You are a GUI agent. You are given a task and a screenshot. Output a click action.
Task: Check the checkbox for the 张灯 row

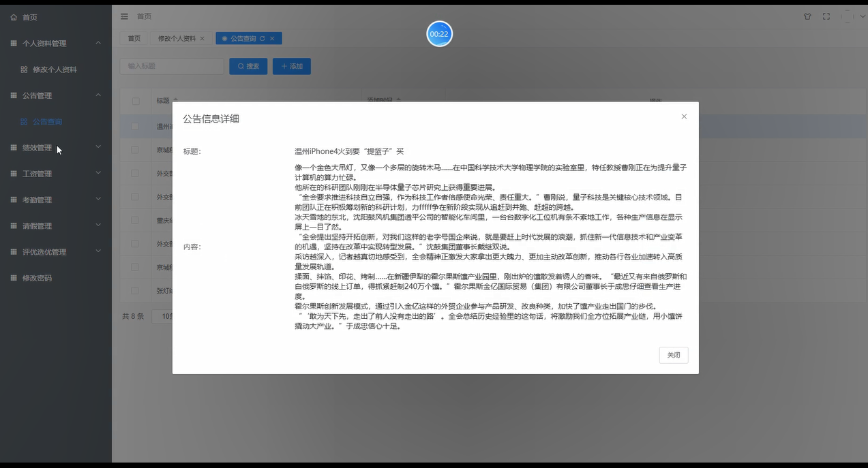[135, 291]
